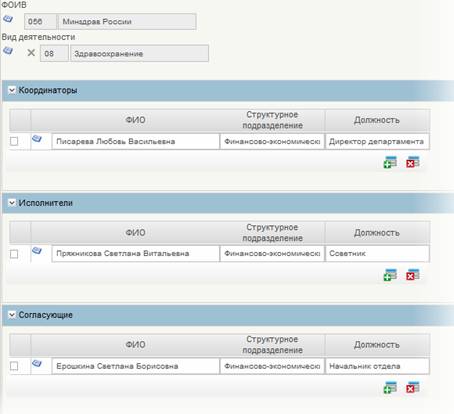Click the Минздрав России field
The image size is (454, 414).
click(x=127, y=22)
